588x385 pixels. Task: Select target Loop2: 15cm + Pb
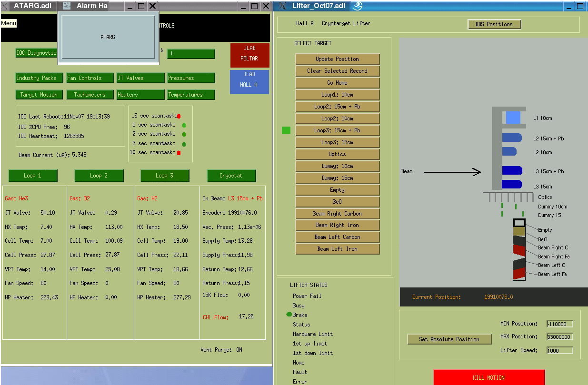pos(338,107)
